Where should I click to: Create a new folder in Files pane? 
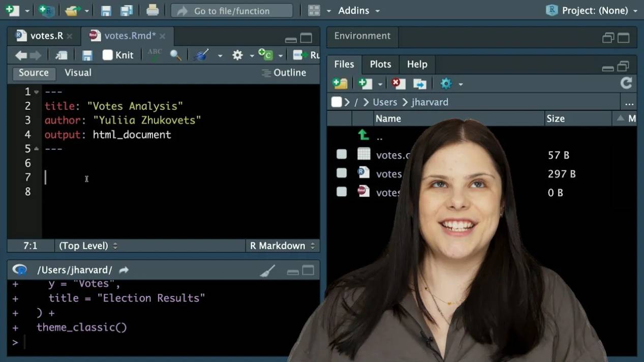click(340, 83)
